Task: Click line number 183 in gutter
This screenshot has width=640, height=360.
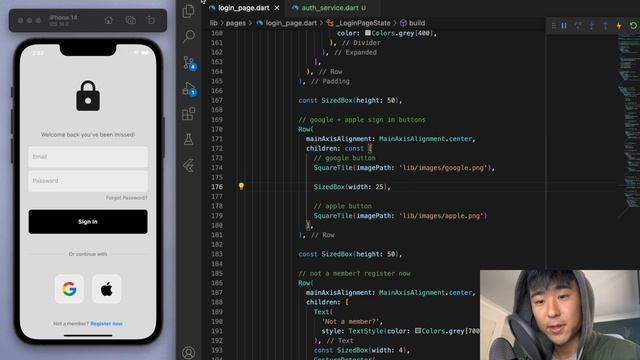Action: 217,254
